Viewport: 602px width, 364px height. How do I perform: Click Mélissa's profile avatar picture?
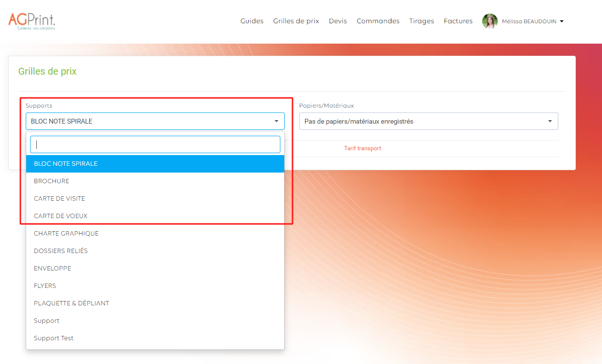[x=489, y=21]
